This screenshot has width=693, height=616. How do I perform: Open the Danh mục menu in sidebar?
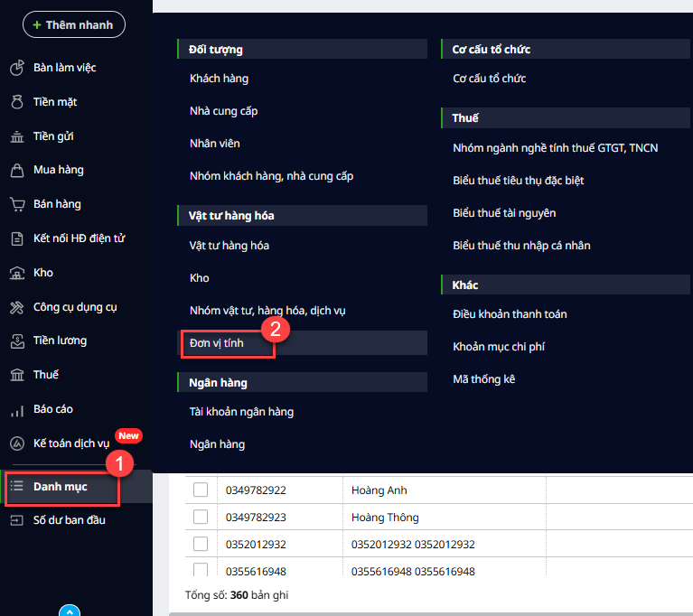[x=61, y=487]
